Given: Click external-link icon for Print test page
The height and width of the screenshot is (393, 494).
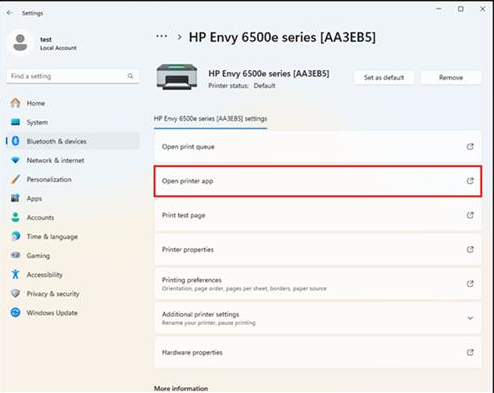Looking at the screenshot, I should click(x=470, y=215).
